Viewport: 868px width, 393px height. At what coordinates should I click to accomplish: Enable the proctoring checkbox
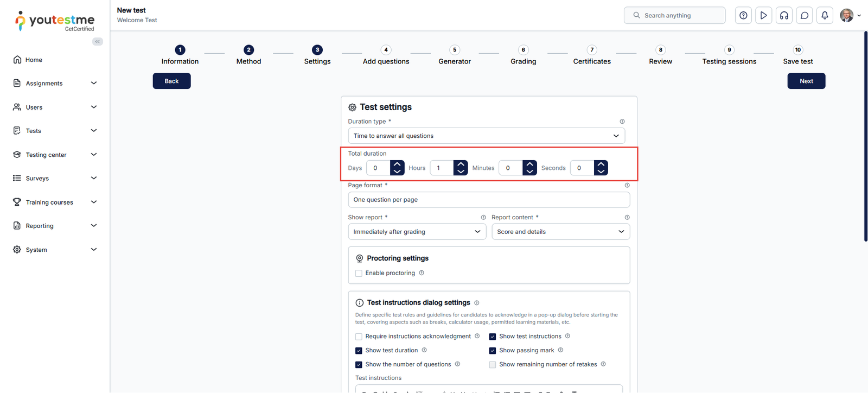359,274
